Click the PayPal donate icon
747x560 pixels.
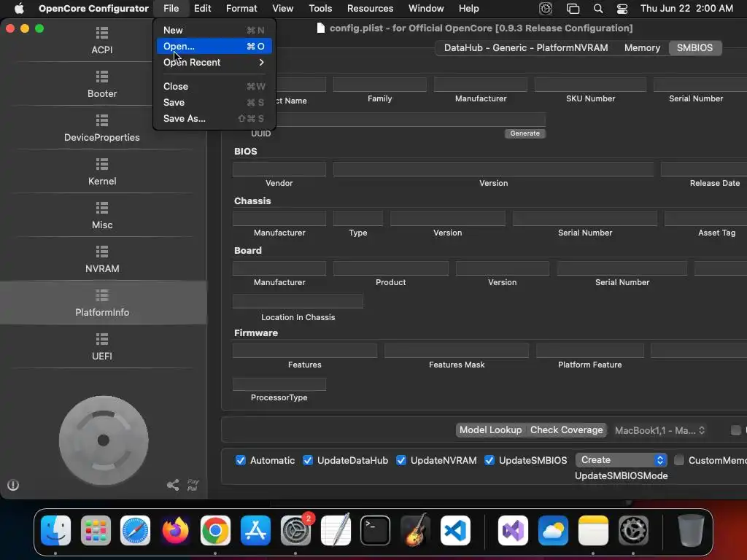click(193, 485)
